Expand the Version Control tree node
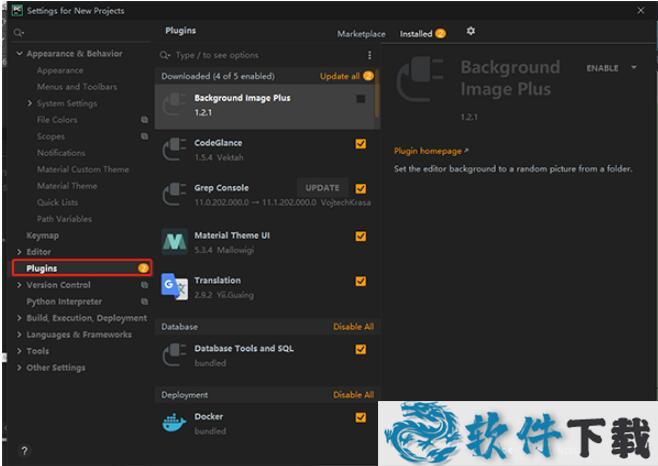 (19, 285)
